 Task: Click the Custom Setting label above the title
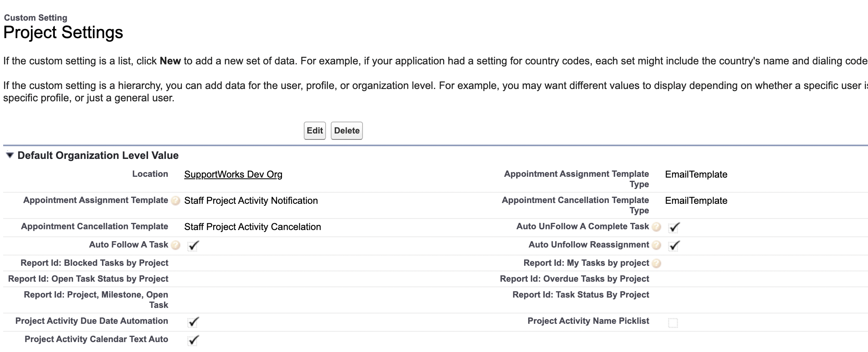tap(36, 18)
